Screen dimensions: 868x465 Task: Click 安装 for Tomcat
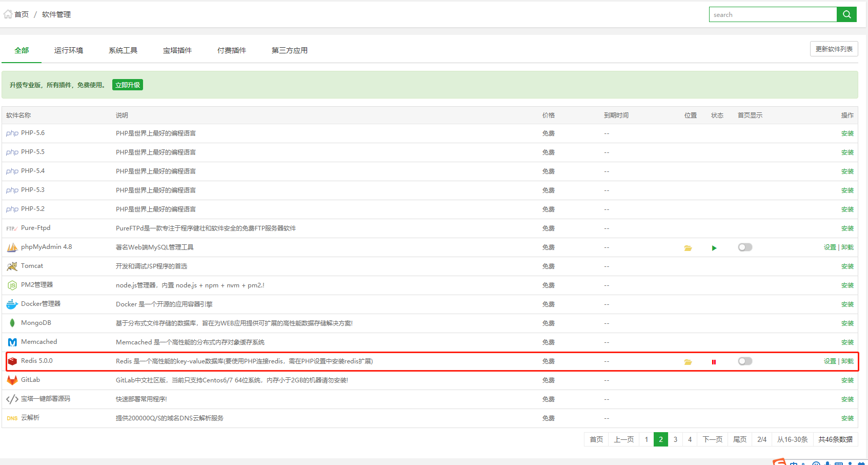[847, 266]
